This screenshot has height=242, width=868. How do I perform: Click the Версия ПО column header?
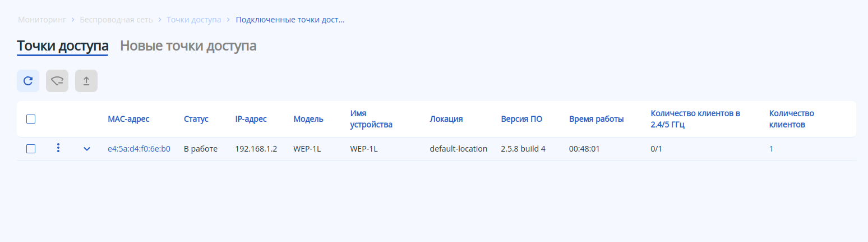click(521, 119)
